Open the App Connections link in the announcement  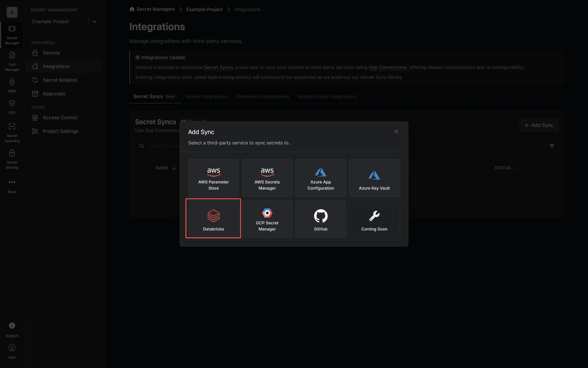pos(388,67)
